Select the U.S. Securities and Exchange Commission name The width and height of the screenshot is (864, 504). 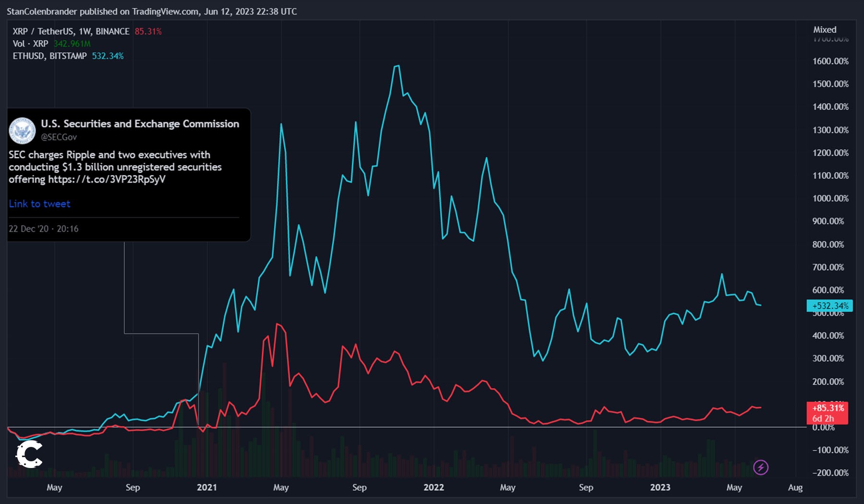click(140, 124)
